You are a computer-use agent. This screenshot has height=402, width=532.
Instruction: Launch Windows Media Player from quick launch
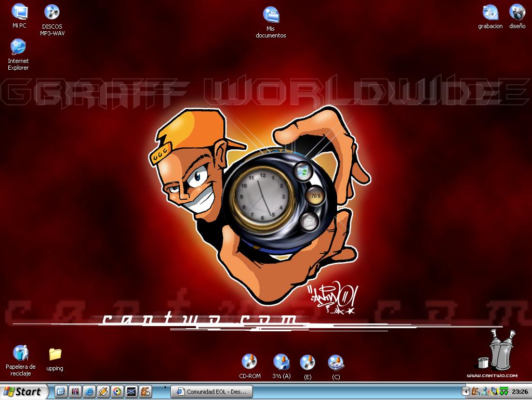(x=117, y=392)
